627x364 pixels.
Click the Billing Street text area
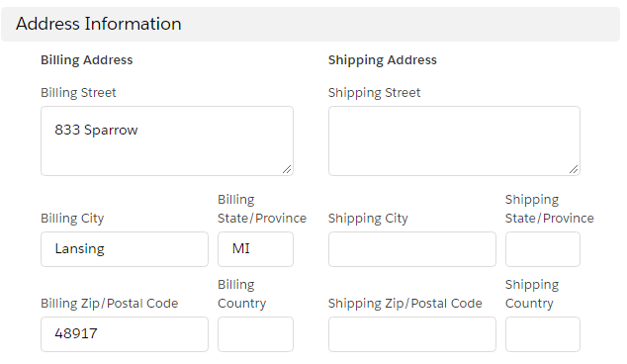click(x=167, y=140)
